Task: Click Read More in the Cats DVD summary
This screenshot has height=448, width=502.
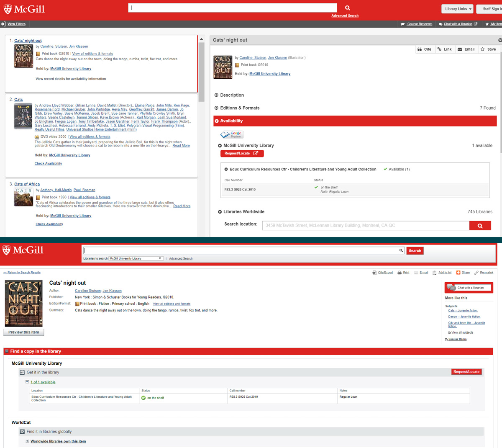Action: pyautogui.click(x=181, y=146)
